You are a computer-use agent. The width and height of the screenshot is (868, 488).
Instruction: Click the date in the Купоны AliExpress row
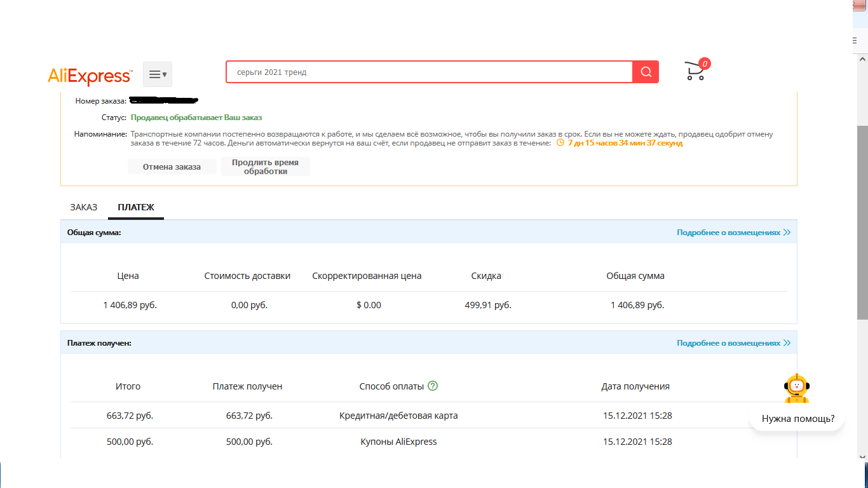coord(637,442)
